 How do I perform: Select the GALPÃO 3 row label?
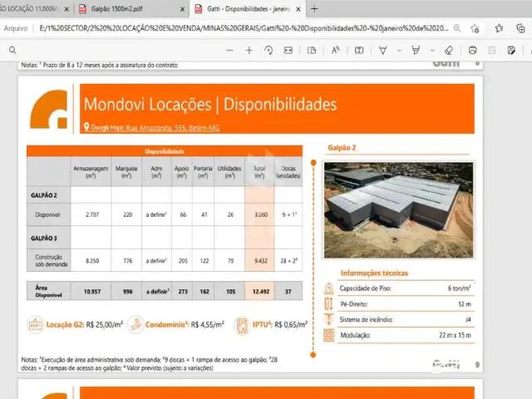pyautogui.click(x=44, y=239)
